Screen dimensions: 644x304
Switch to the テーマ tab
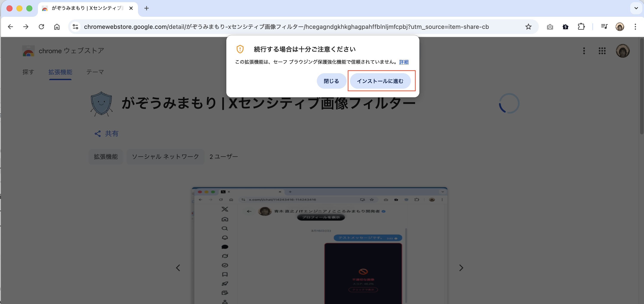point(95,72)
